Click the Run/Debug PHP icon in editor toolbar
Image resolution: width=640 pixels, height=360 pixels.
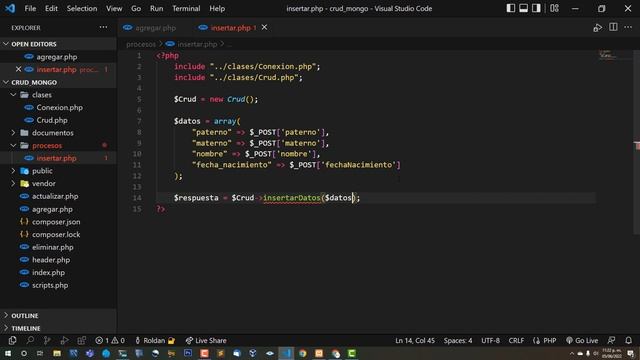tap(598, 28)
